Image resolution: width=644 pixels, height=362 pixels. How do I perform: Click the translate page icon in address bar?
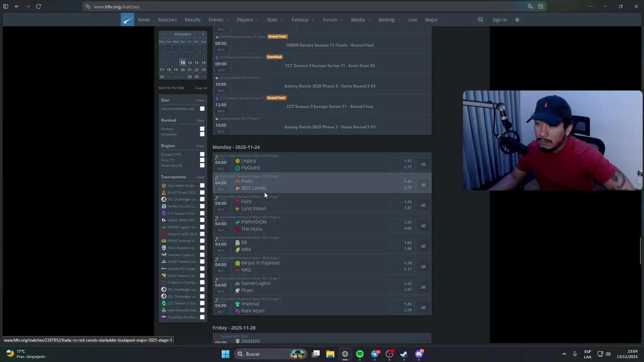(x=530, y=7)
